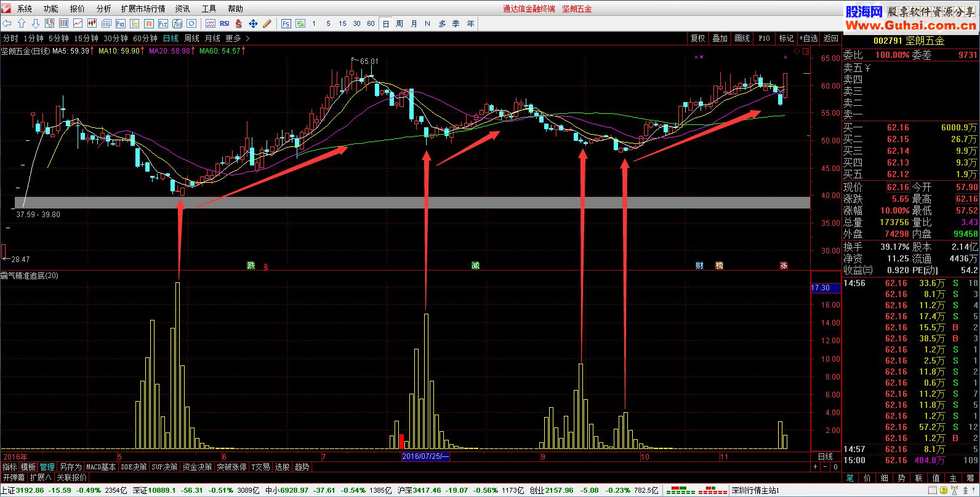Select the 周线 period tab
The height and width of the screenshot is (497, 980).
[x=192, y=38]
